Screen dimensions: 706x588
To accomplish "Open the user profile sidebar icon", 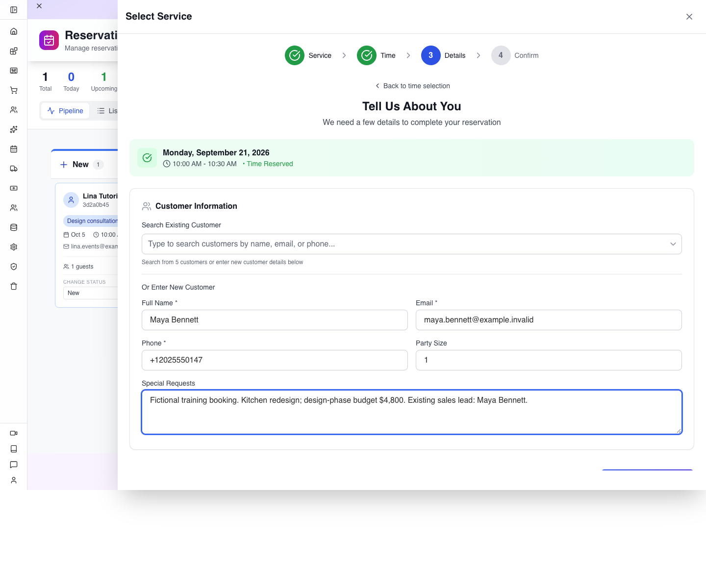I will click(14, 480).
